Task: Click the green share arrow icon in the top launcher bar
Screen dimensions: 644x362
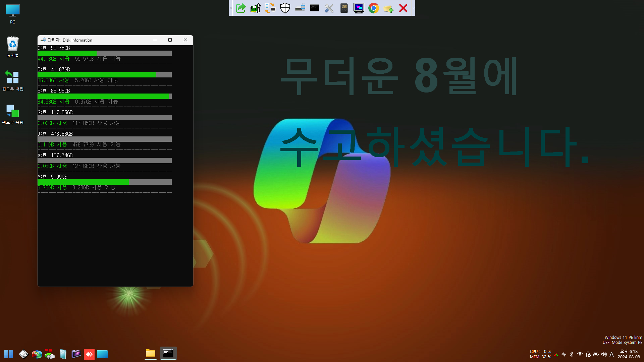Action: tap(241, 8)
